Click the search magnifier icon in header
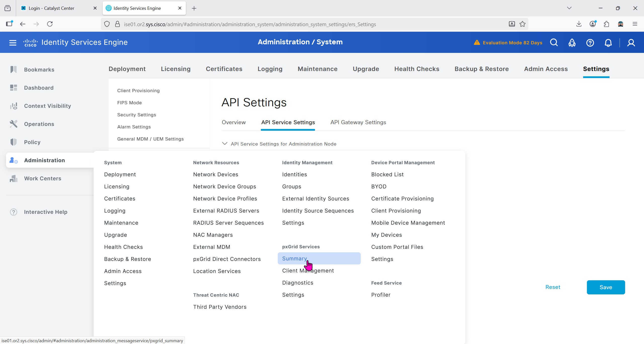Screen dimensions: 644x344 pos(554,43)
